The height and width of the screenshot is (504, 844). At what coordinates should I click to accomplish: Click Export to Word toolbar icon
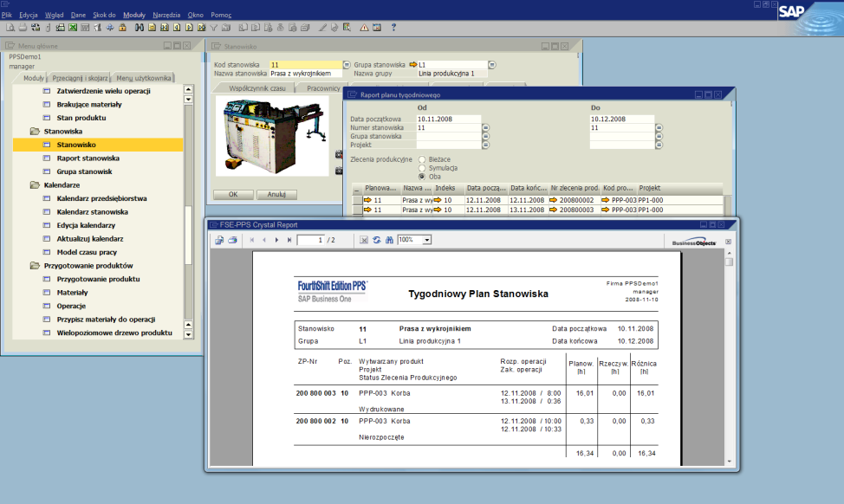pos(85,28)
